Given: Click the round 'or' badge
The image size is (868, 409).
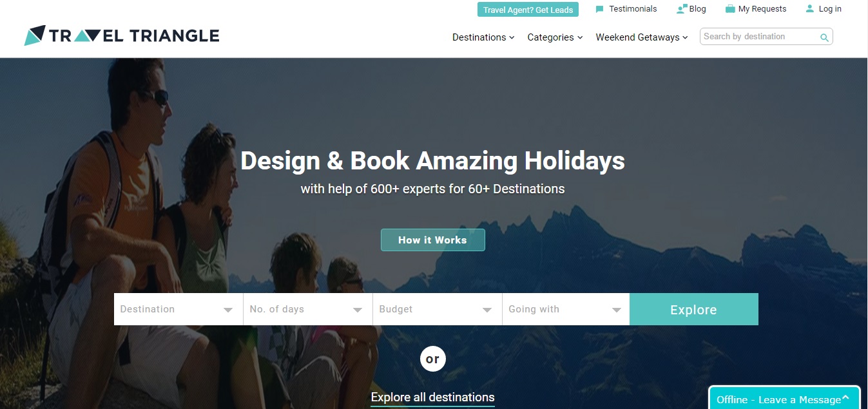Looking at the screenshot, I should [x=433, y=359].
